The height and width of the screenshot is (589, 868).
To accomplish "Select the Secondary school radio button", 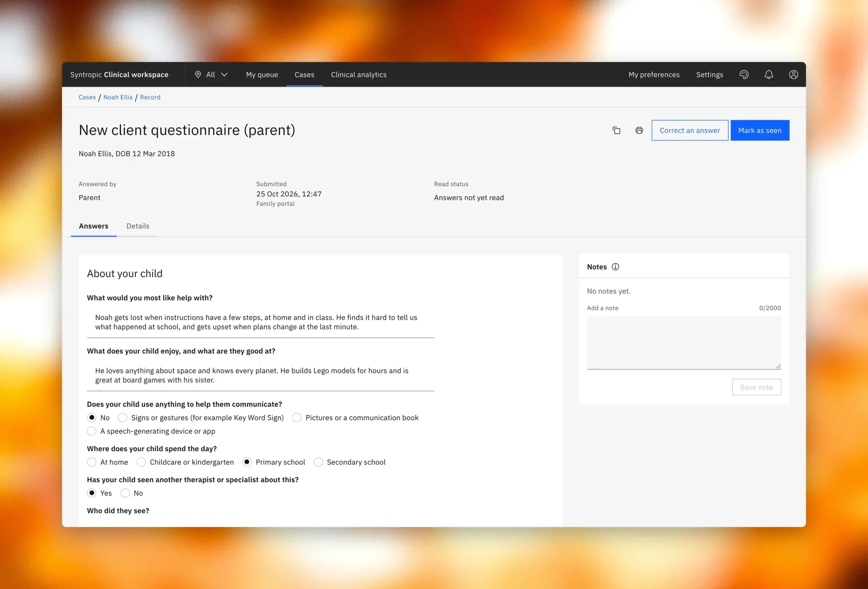I will 318,462.
